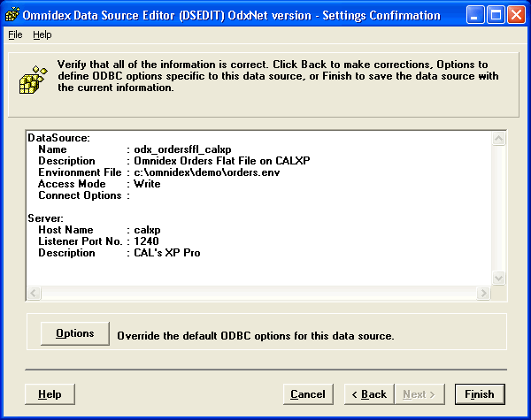
Task: Click the settings list scroll up arrow
Action: (x=498, y=138)
